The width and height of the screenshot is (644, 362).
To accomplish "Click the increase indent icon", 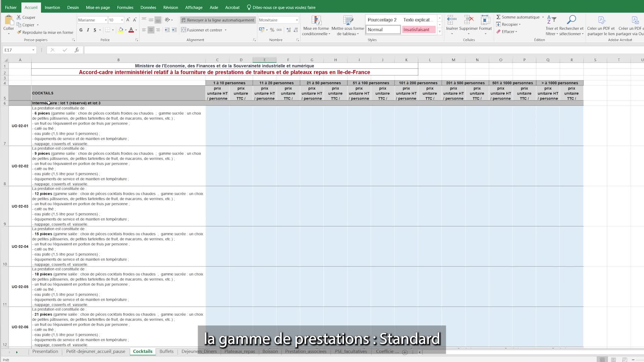I will point(174,30).
